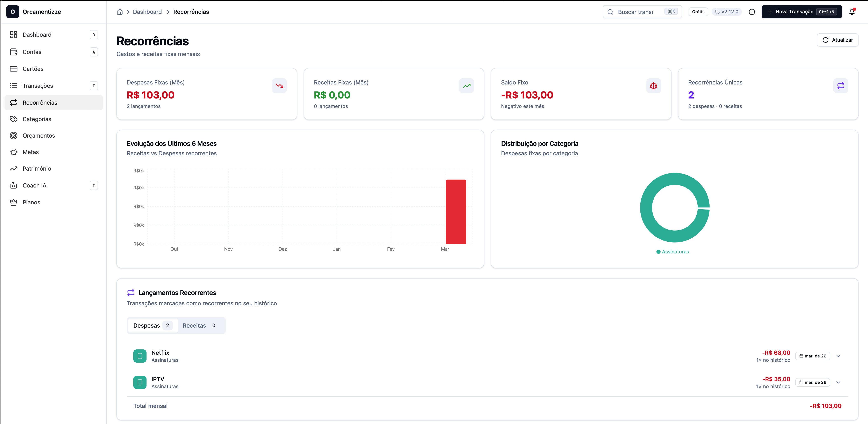The height and width of the screenshot is (424, 868).
Task: Go to Planos in the sidebar
Action: click(x=31, y=202)
